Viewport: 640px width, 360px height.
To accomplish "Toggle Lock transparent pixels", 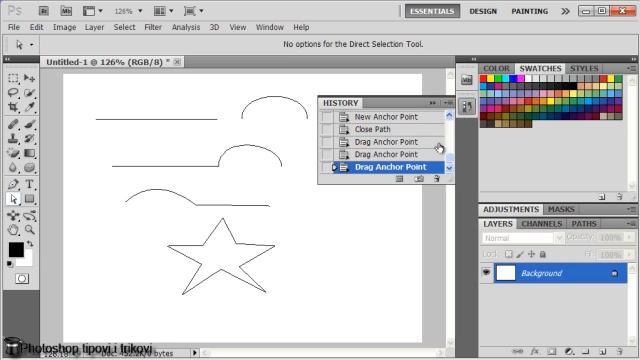I will [x=509, y=254].
